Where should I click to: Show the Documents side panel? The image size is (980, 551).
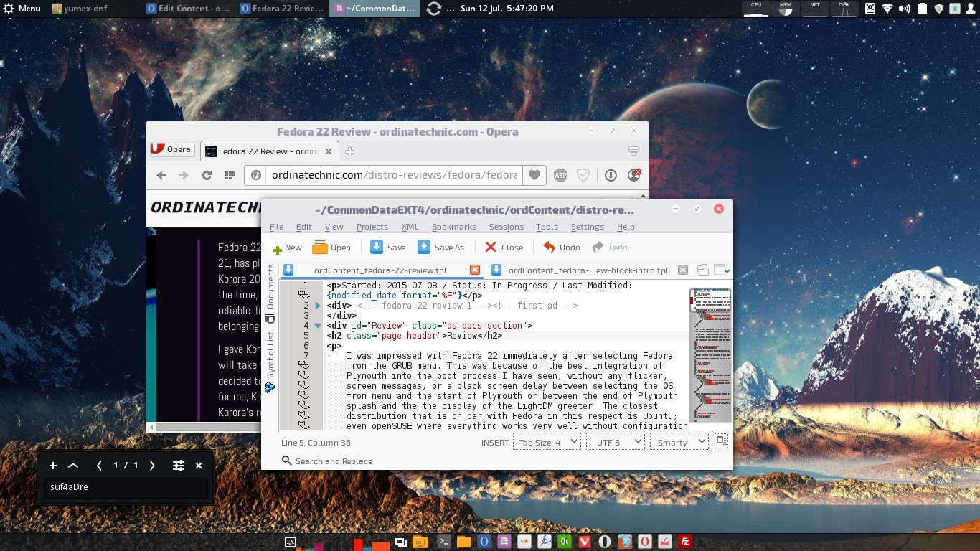tap(270, 293)
